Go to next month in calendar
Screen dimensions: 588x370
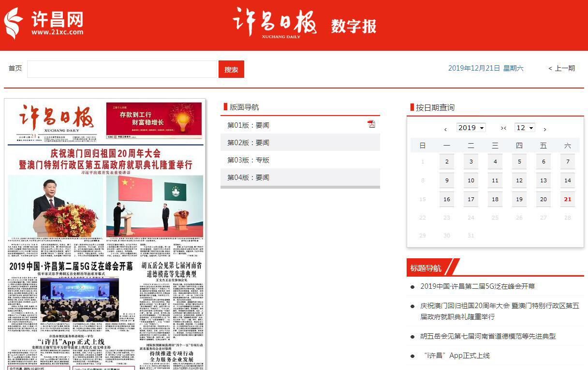pos(545,129)
